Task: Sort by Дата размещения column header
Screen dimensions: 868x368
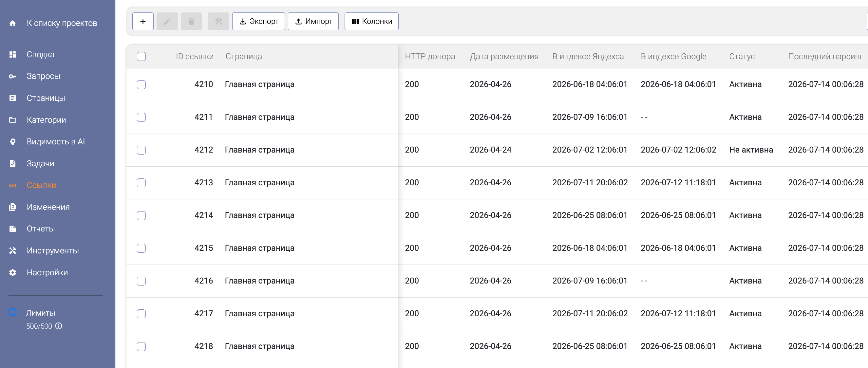Action: [504, 57]
